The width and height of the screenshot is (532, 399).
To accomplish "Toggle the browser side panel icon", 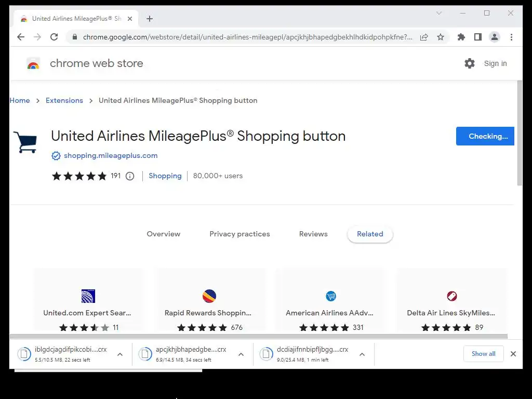I will click(x=477, y=37).
